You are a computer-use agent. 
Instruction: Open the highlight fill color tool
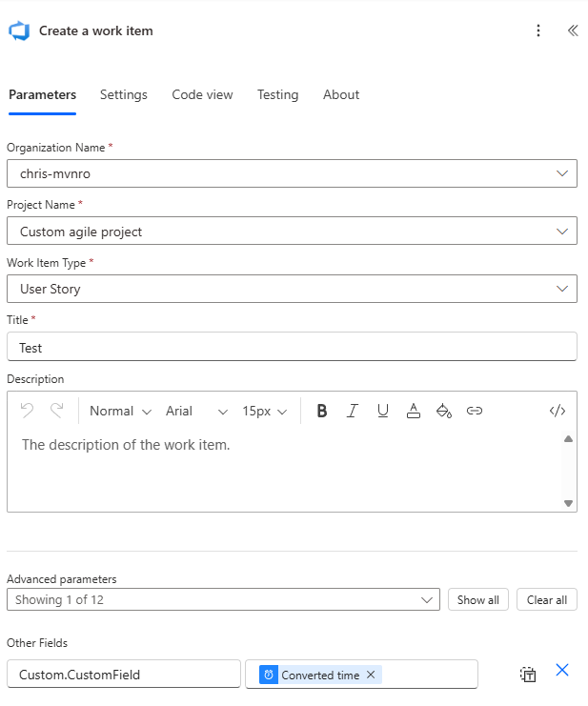(443, 411)
